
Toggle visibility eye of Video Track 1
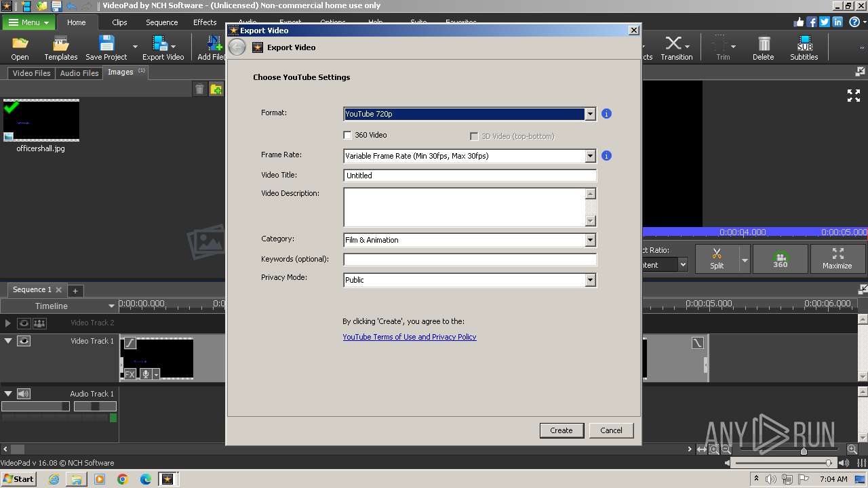point(24,341)
